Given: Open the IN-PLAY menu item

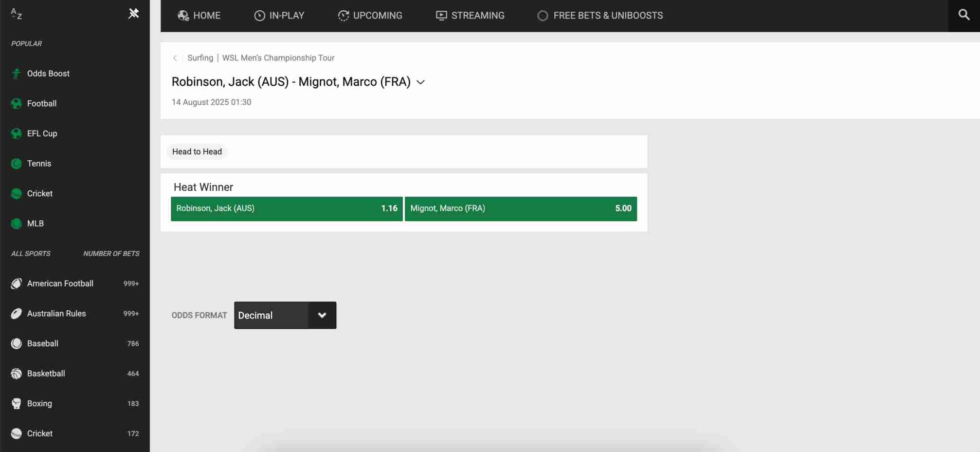Looking at the screenshot, I should [x=279, y=16].
